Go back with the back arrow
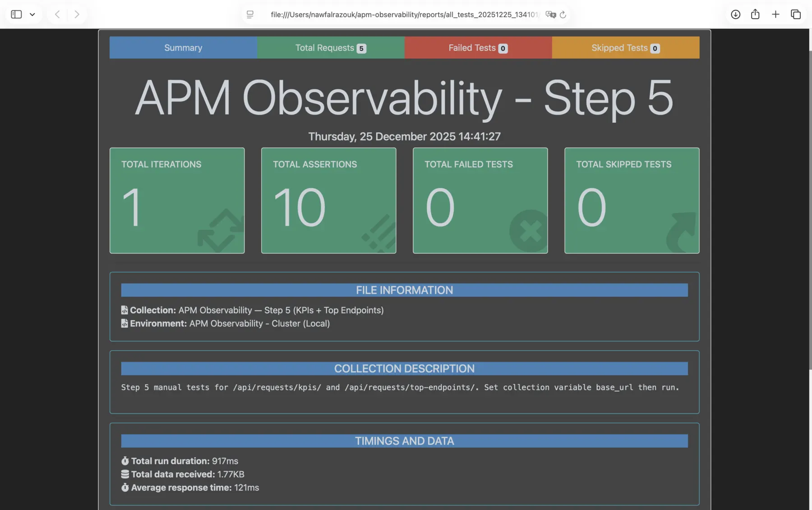 pos(57,14)
